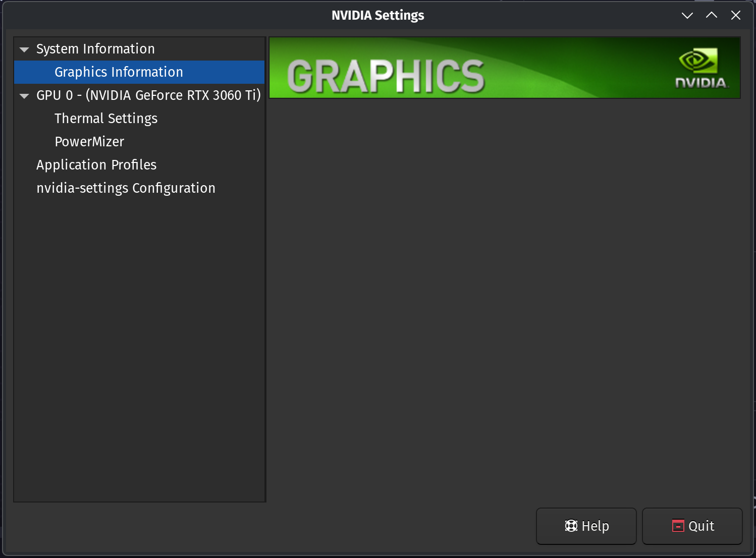This screenshot has height=558, width=756.
Task: Click the NVIDIA wordmark under the logo
Action: (x=701, y=83)
